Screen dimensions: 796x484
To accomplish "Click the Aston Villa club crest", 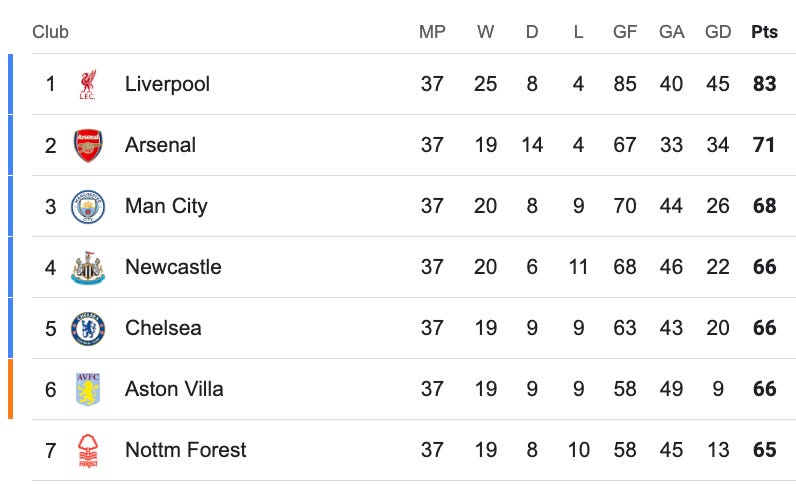I will pyautogui.click(x=88, y=390).
